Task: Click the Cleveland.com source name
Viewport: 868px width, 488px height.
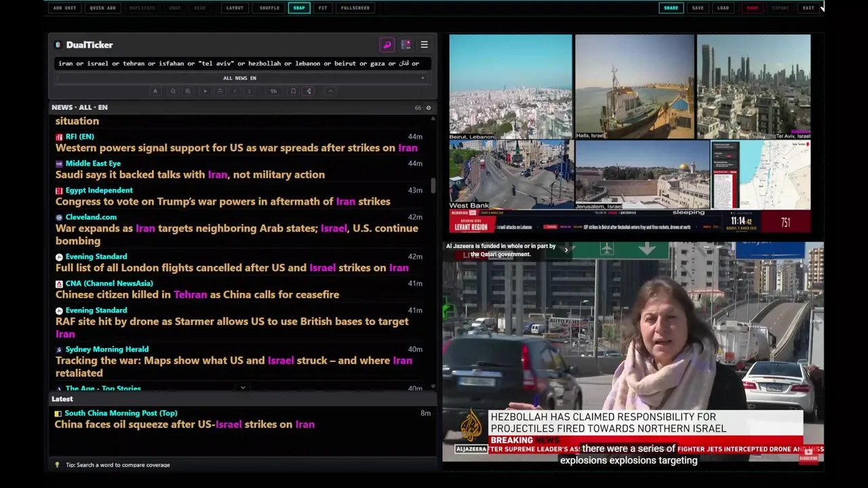Action: [91, 217]
